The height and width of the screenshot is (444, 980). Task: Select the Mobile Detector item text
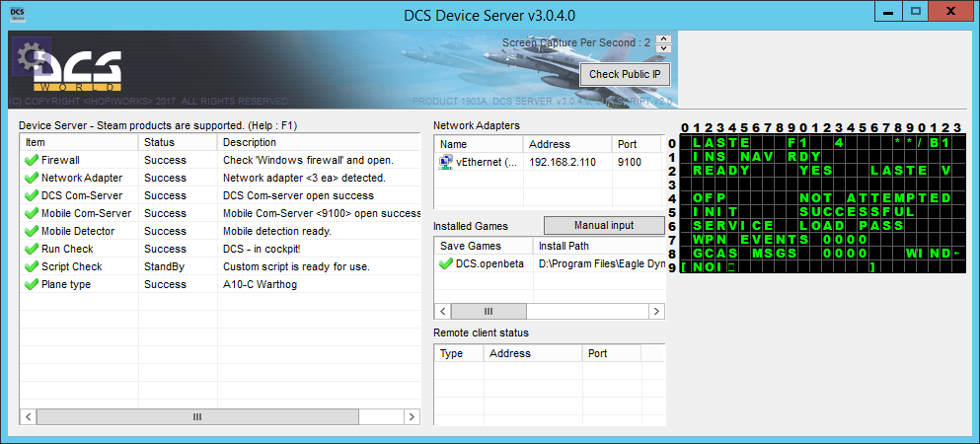78,231
